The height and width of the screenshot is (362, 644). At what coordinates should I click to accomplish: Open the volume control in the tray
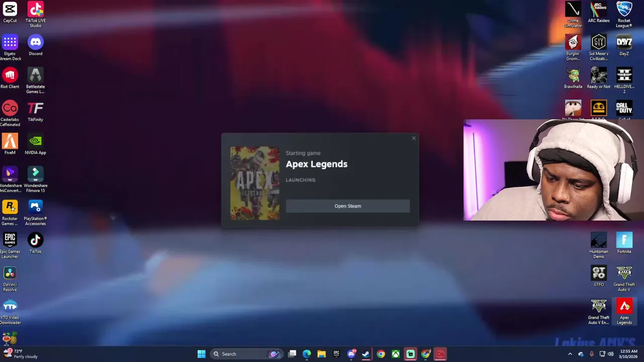611,354
